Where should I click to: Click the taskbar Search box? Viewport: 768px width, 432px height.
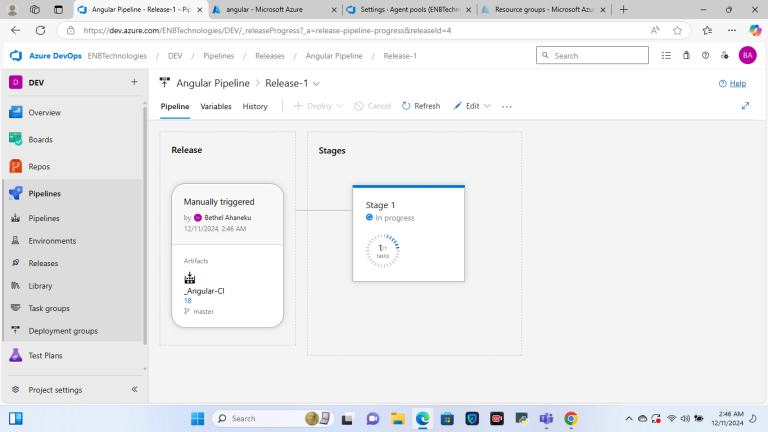273,418
